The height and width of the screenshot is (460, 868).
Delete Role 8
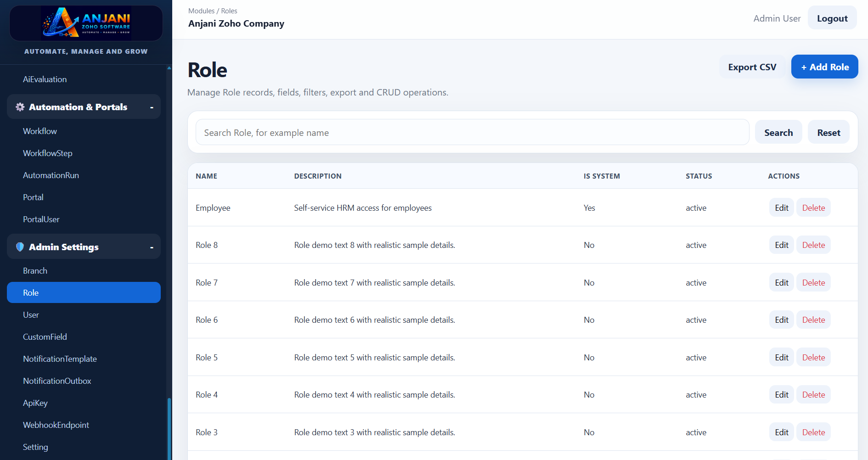[813, 245]
